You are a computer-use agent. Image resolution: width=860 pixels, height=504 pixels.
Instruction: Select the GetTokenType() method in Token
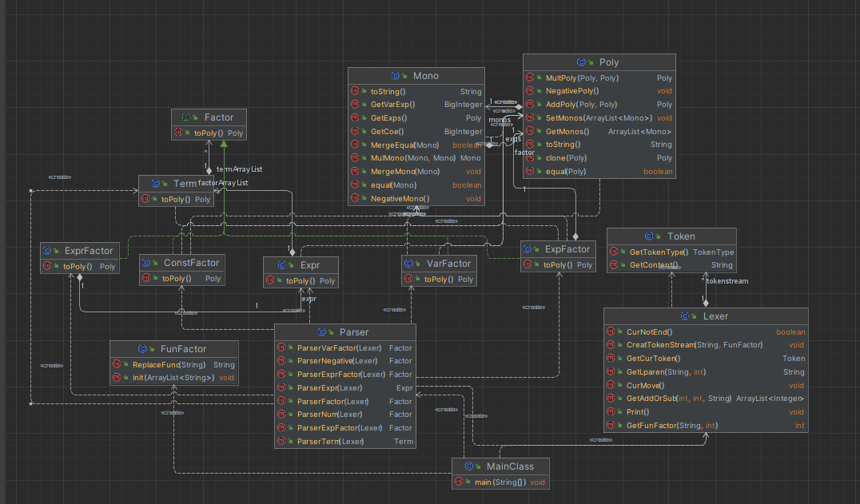click(672, 252)
